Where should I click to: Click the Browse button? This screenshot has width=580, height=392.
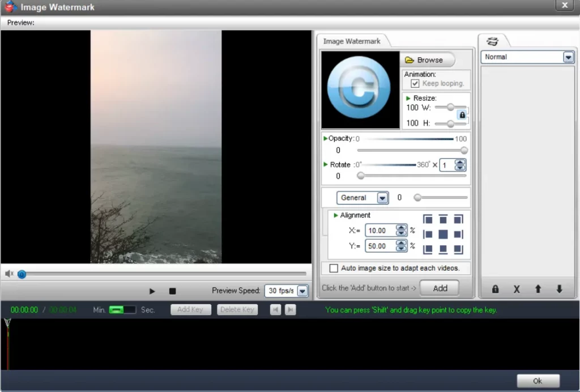(x=429, y=60)
